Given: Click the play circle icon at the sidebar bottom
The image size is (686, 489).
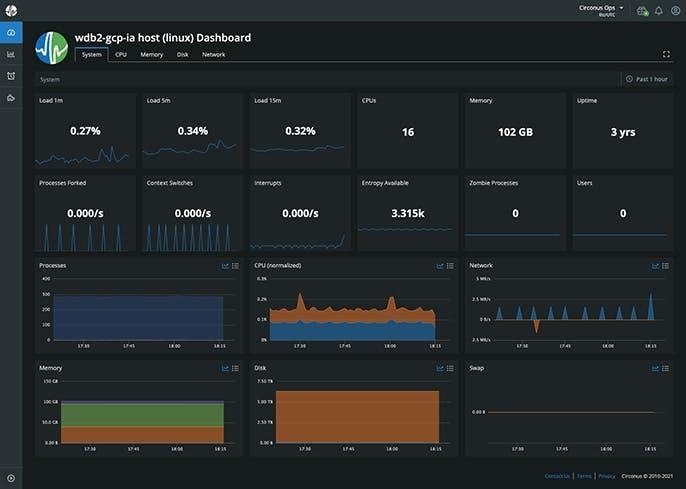Looking at the screenshot, I should tap(11, 479).
